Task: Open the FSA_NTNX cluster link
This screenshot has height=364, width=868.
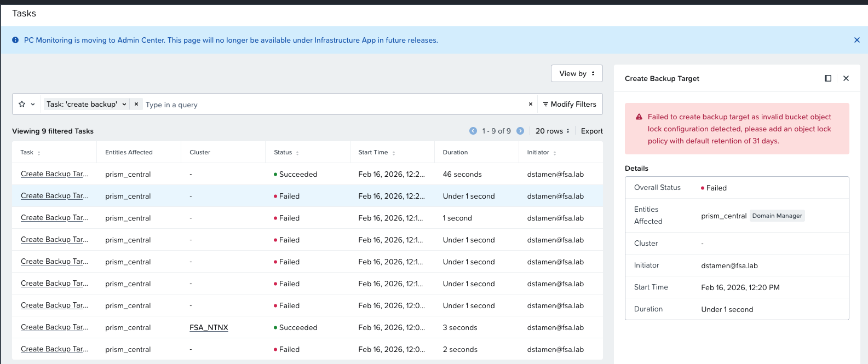Action: point(209,327)
